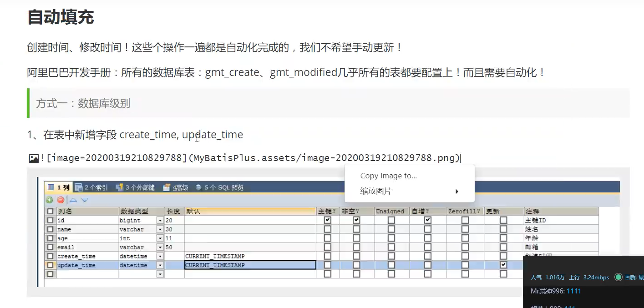
Task: Click the CURRENT_TIMESTAMP default field for update_time
Action: pyautogui.click(x=250, y=265)
